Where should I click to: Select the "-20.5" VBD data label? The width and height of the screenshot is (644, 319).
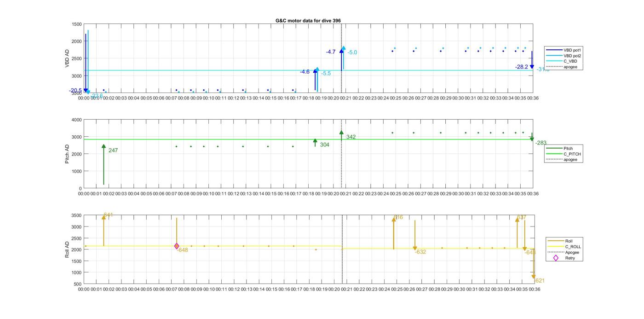[75, 91]
